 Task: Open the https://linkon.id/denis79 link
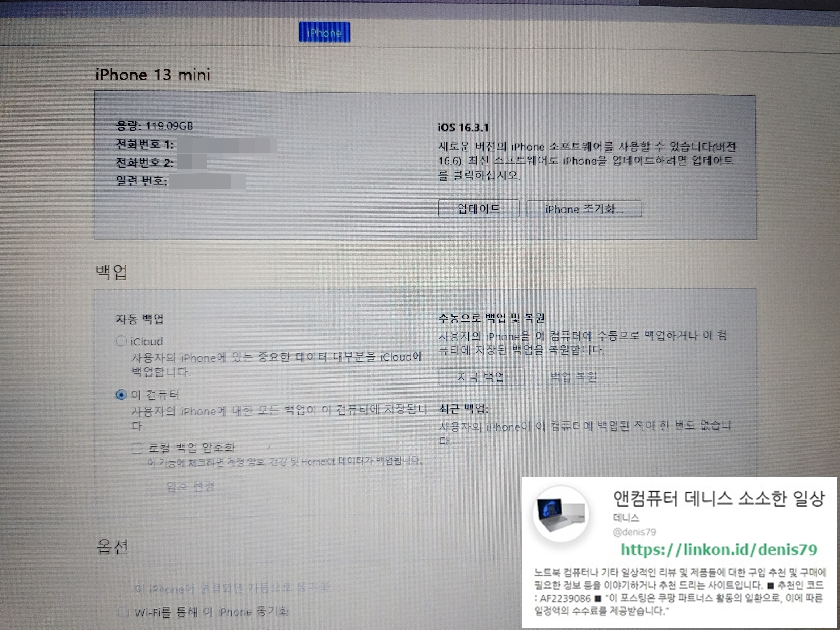point(719,550)
